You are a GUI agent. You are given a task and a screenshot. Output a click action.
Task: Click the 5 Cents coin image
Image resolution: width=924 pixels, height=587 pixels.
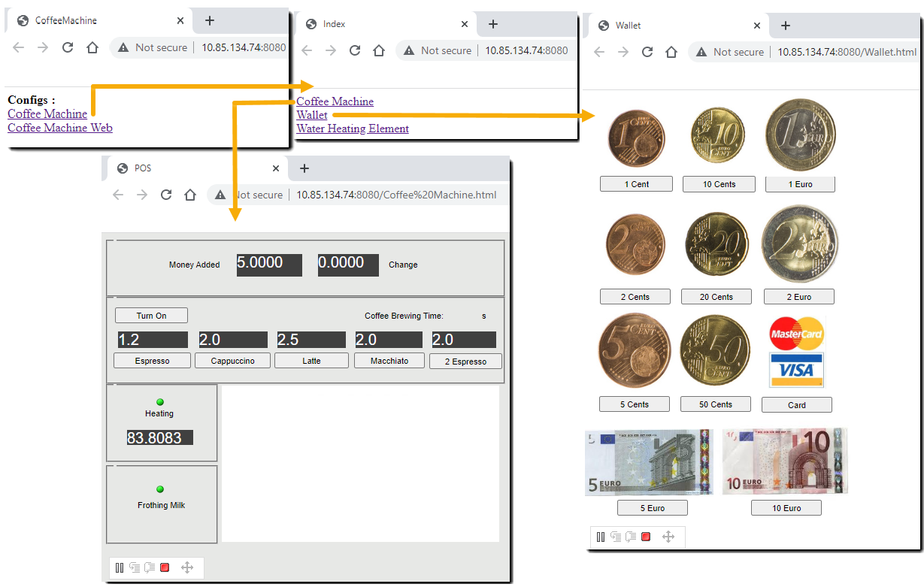(x=635, y=350)
